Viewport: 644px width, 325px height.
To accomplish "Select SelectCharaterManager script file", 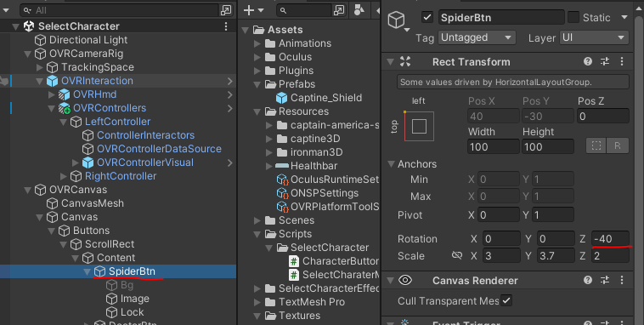I will coord(334,275).
